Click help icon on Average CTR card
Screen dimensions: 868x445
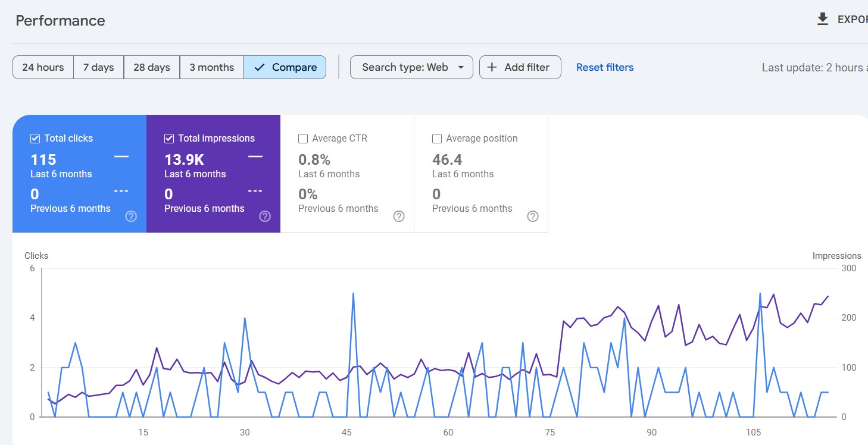(x=399, y=217)
